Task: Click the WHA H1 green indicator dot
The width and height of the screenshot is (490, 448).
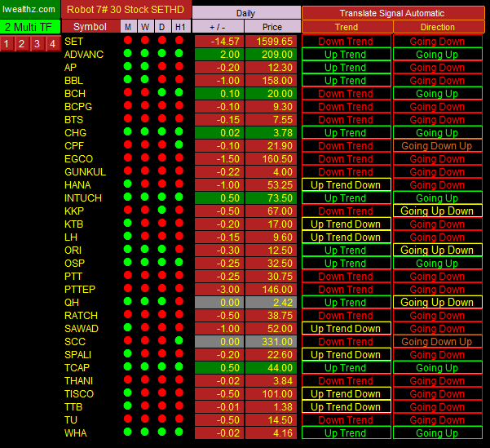Action: click(179, 432)
